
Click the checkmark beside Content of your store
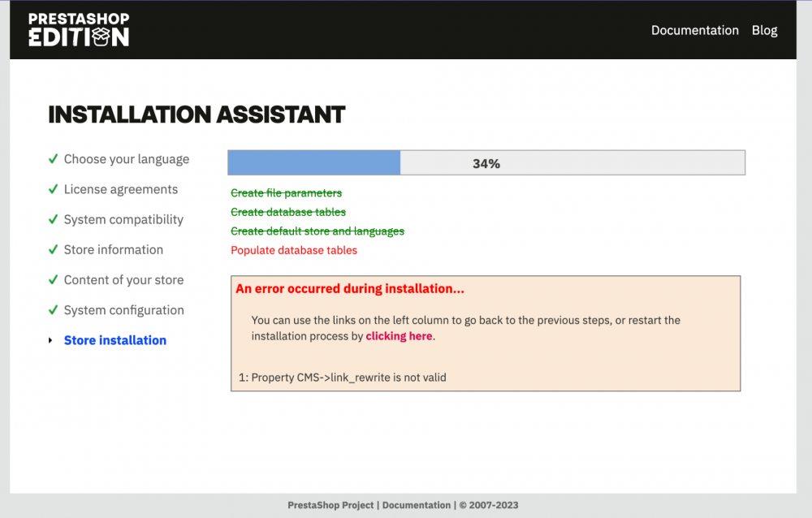pos(52,279)
